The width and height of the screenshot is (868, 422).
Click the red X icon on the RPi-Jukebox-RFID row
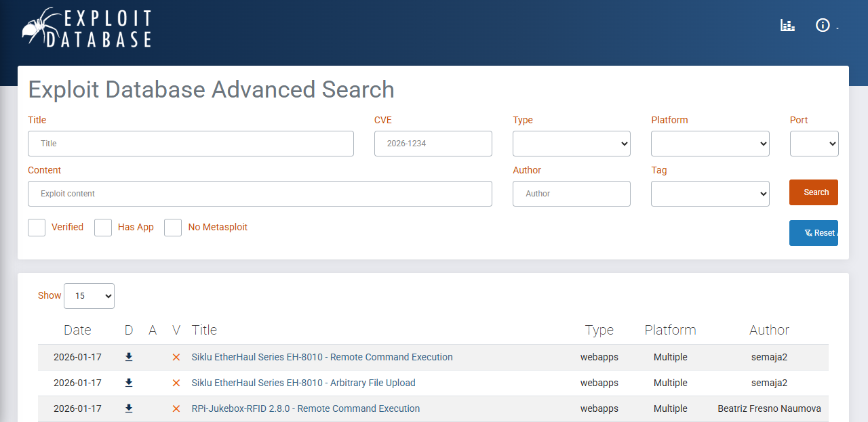tap(176, 408)
